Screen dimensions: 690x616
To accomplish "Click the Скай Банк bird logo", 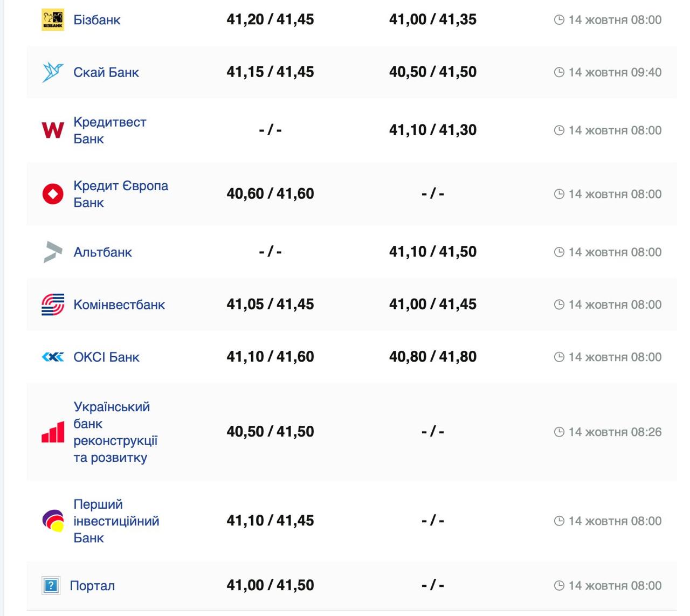I will (x=53, y=72).
